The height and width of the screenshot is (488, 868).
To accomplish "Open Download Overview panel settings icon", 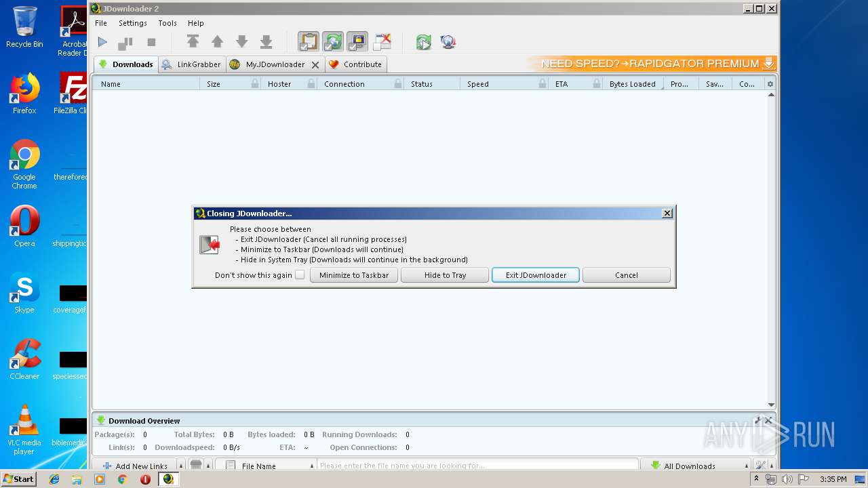I will click(758, 420).
